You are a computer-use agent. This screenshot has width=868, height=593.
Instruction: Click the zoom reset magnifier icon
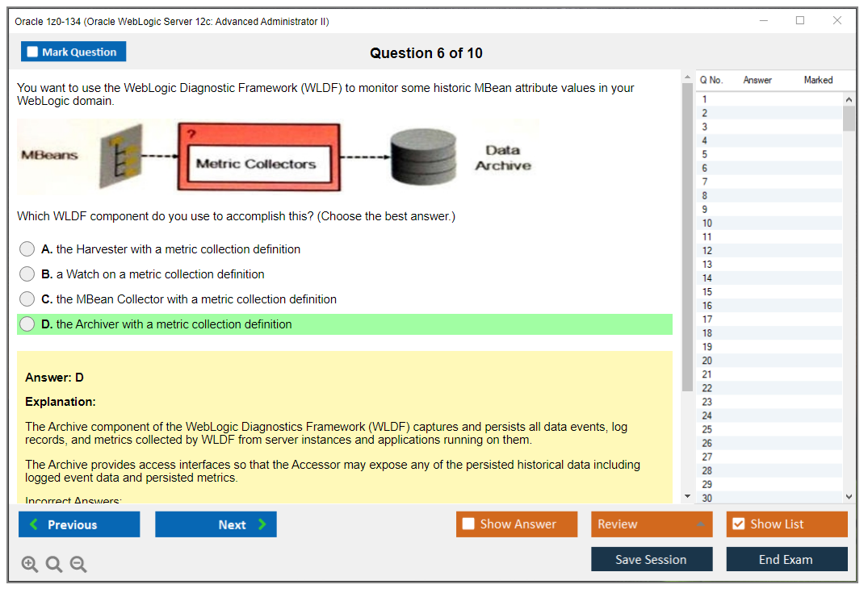(x=54, y=565)
